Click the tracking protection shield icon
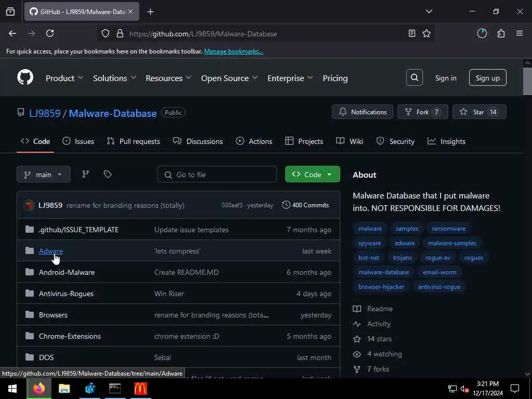Image resolution: width=532 pixels, height=399 pixels. [105, 34]
